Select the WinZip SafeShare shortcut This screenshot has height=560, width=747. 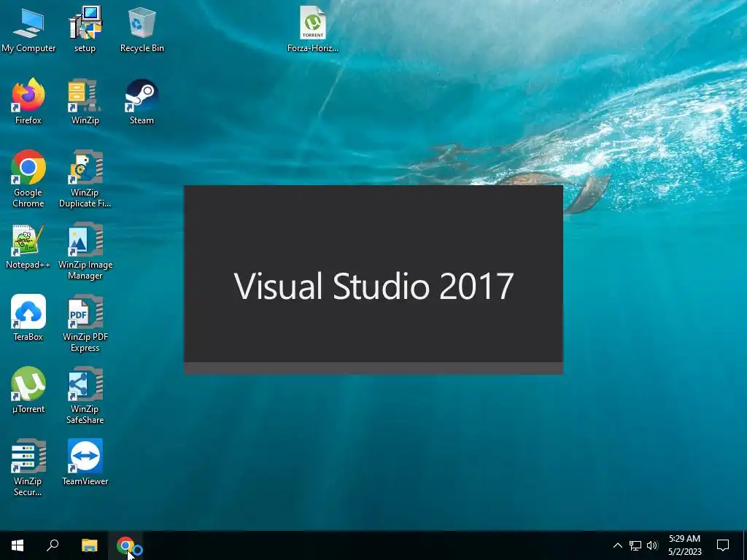point(85,395)
